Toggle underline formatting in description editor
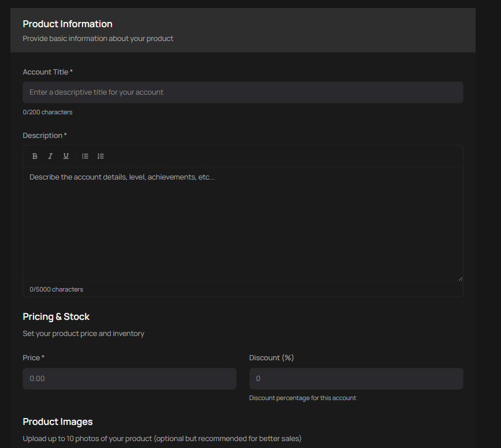The image size is (501, 448). click(x=66, y=156)
